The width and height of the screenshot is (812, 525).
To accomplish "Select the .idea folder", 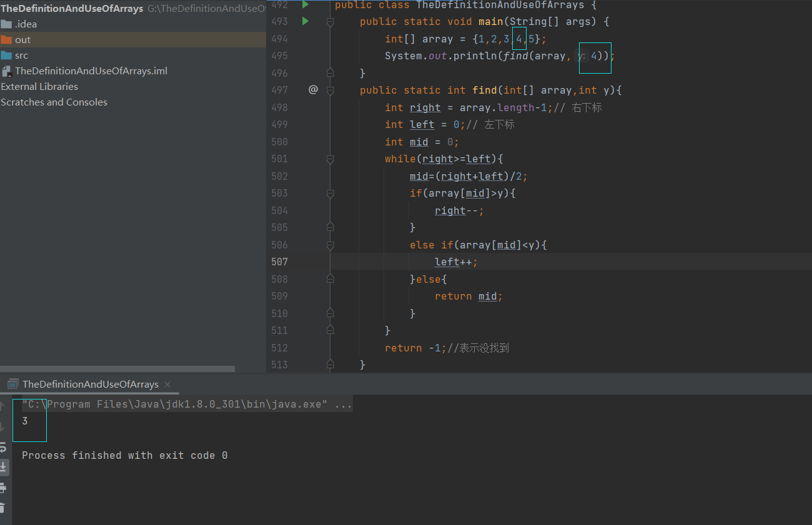I will click(26, 24).
